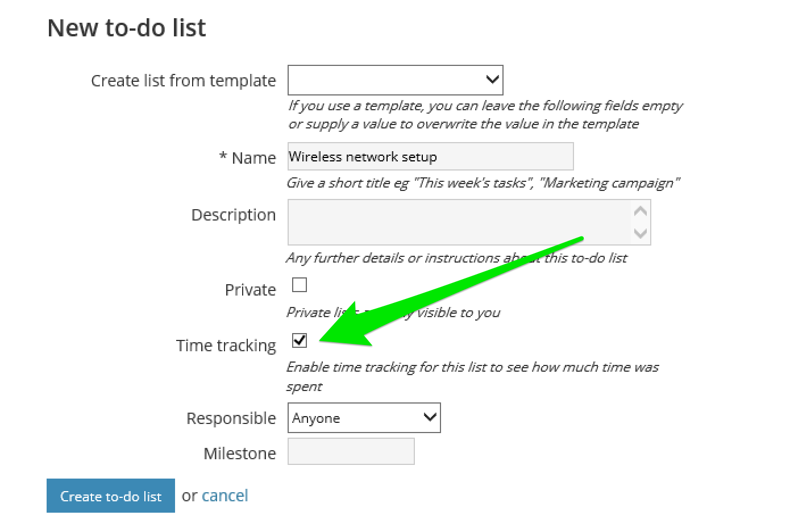
Task: Toggle Private by clicking its label text
Action: click(x=250, y=289)
